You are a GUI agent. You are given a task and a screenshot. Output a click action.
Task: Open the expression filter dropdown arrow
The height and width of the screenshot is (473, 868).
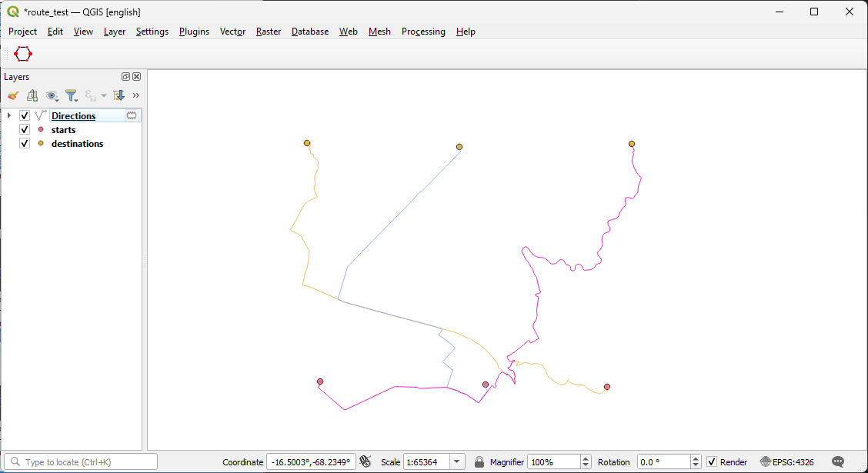point(104,95)
